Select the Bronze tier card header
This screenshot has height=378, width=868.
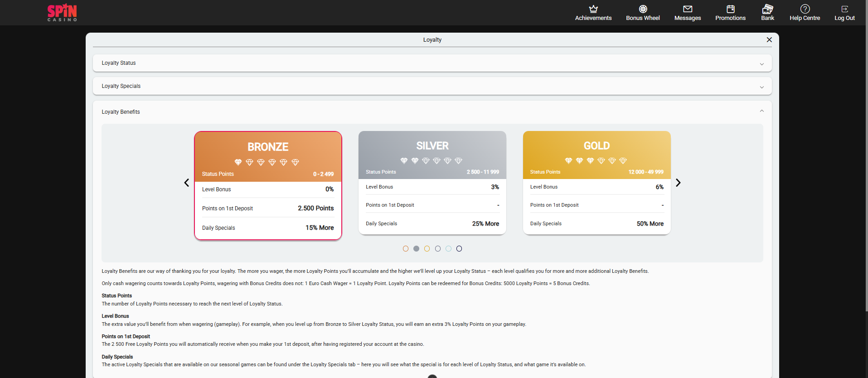[x=268, y=157]
